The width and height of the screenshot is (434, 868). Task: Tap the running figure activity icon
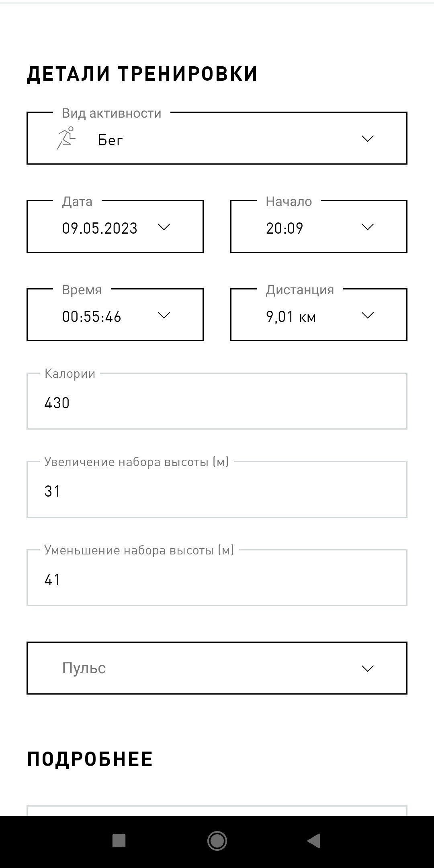click(66, 138)
